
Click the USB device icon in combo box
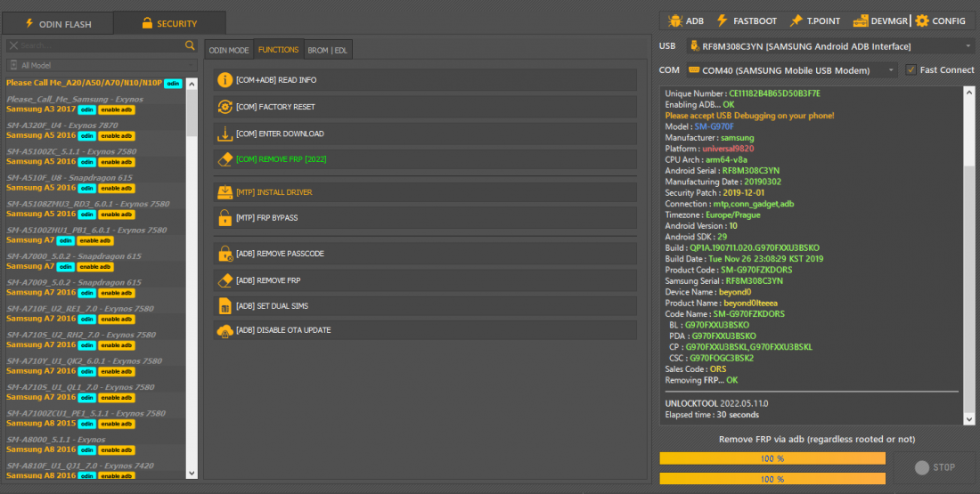click(694, 46)
